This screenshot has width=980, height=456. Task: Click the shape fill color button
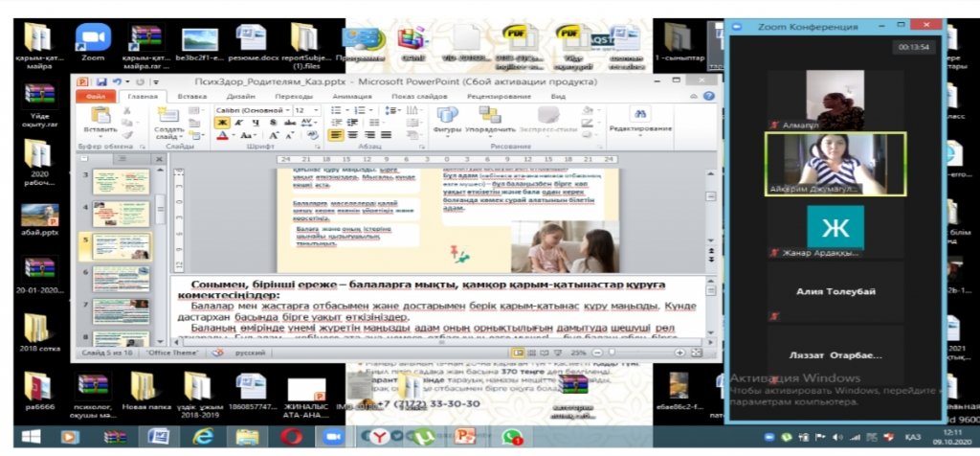pyautogui.click(x=589, y=111)
